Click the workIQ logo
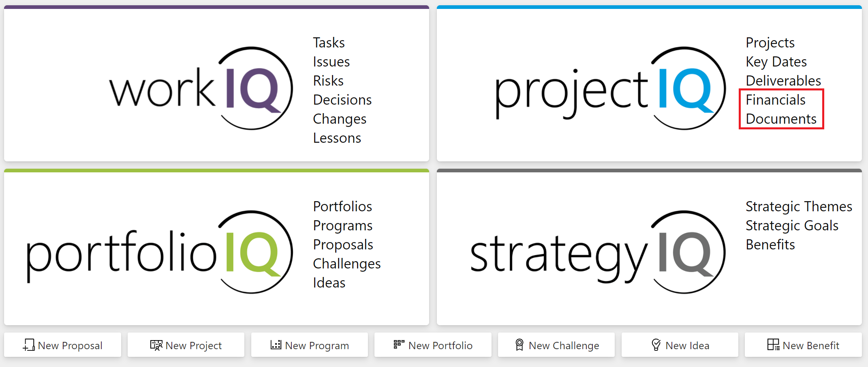 (201, 88)
